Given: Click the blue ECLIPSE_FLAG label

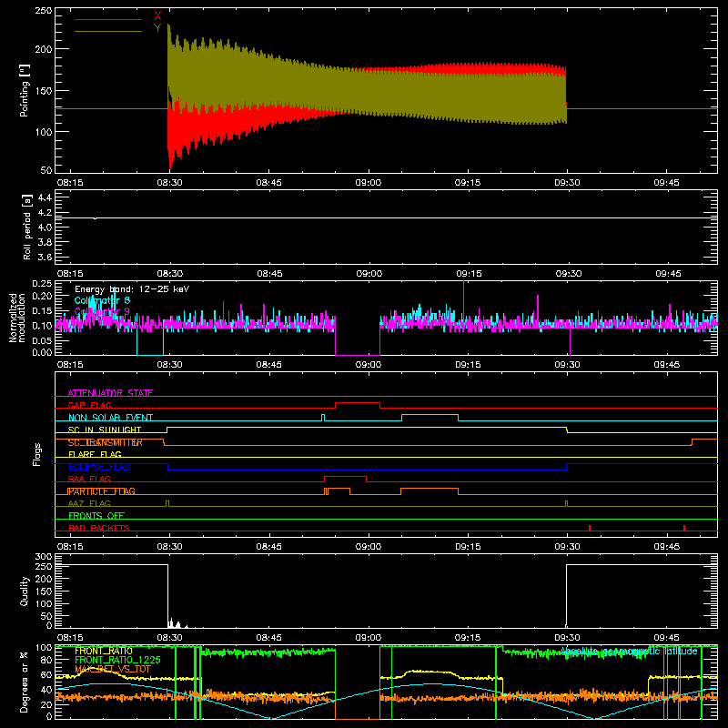Looking at the screenshot, I should [x=99, y=467].
